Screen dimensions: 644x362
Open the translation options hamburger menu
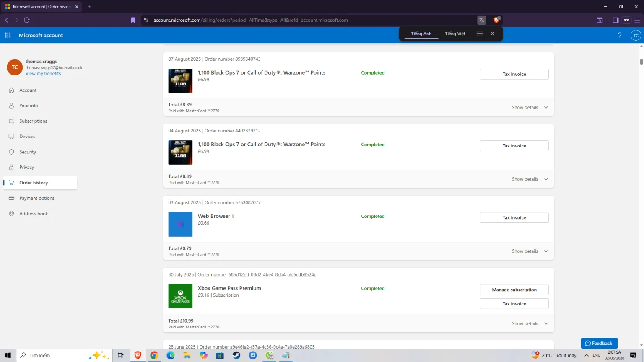[480, 34]
